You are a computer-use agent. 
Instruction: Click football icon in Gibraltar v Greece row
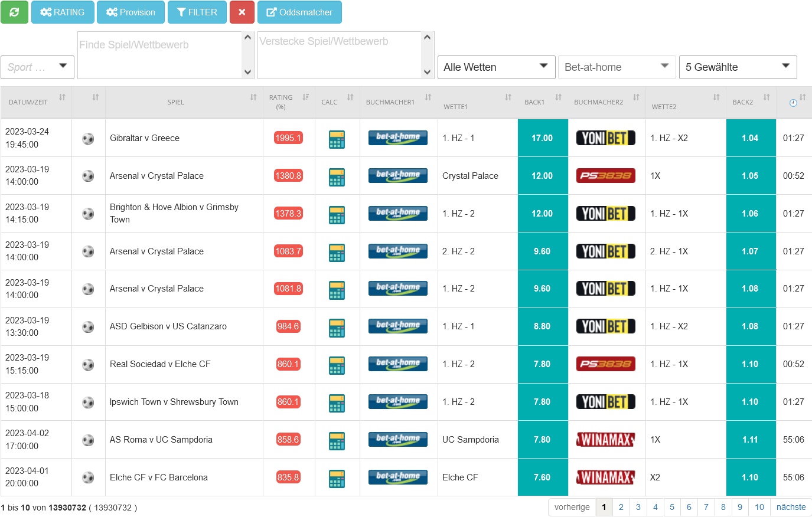tap(88, 138)
